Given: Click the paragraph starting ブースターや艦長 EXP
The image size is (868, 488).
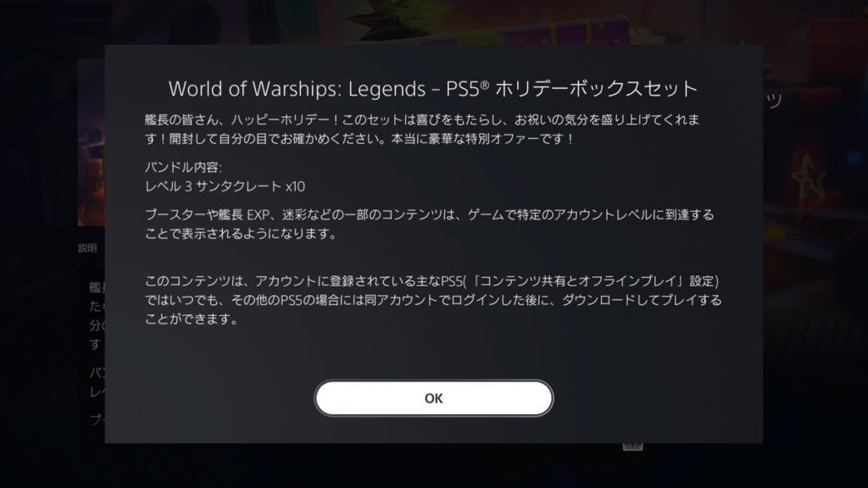Looking at the screenshot, I should coord(430,224).
